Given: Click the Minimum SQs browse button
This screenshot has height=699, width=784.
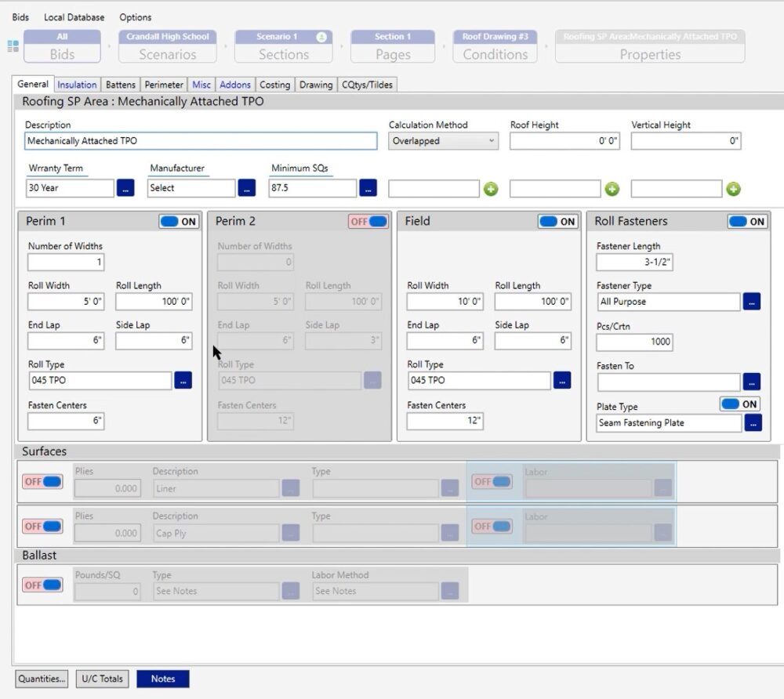Looking at the screenshot, I should pyautogui.click(x=368, y=188).
